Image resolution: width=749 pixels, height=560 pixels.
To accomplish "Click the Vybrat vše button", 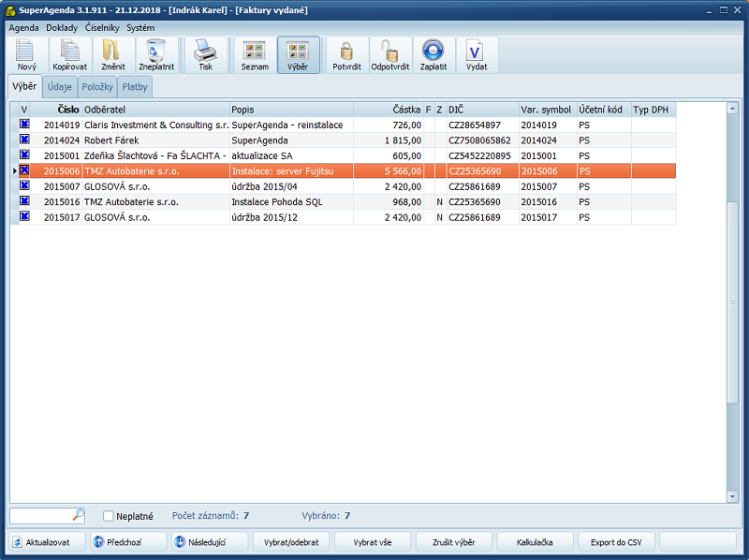I will [373, 542].
